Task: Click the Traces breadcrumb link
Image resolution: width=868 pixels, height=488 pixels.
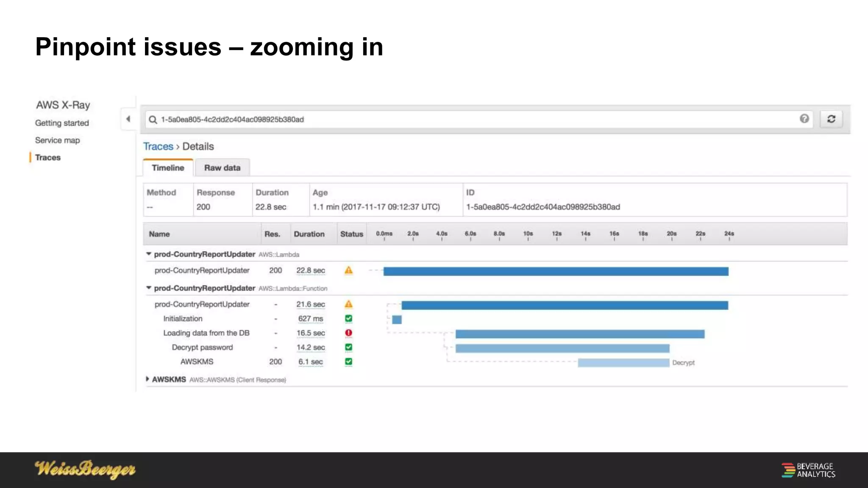Action: [158, 146]
